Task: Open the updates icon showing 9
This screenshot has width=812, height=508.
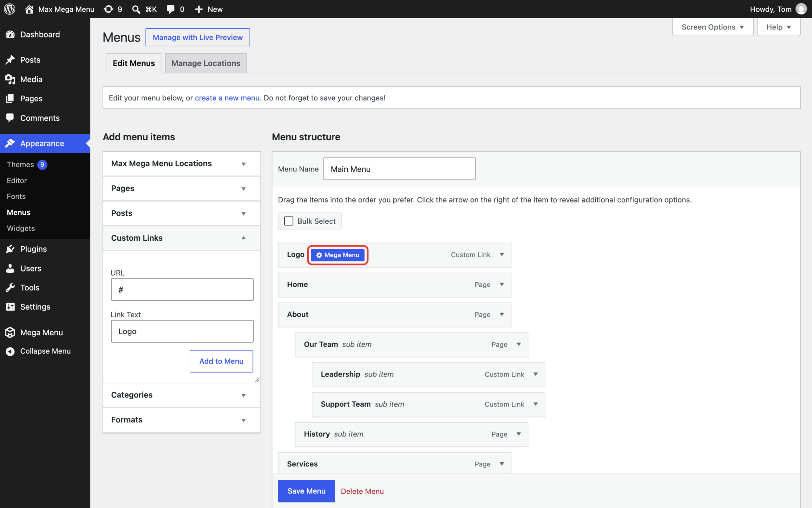Action: point(108,9)
